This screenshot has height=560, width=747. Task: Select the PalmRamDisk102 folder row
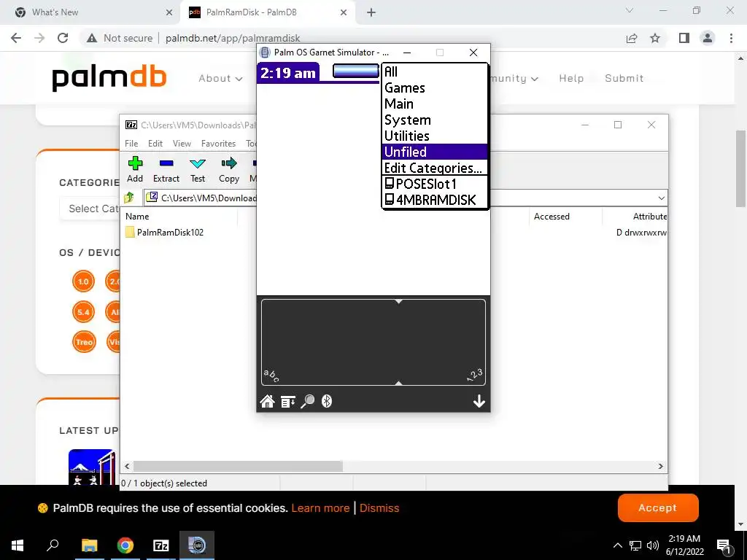(x=164, y=233)
